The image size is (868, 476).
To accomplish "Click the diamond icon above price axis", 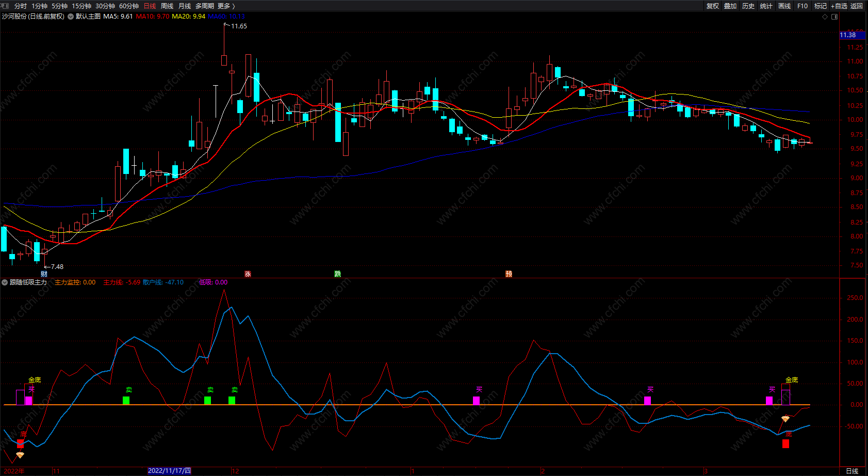I will click(x=825, y=17).
